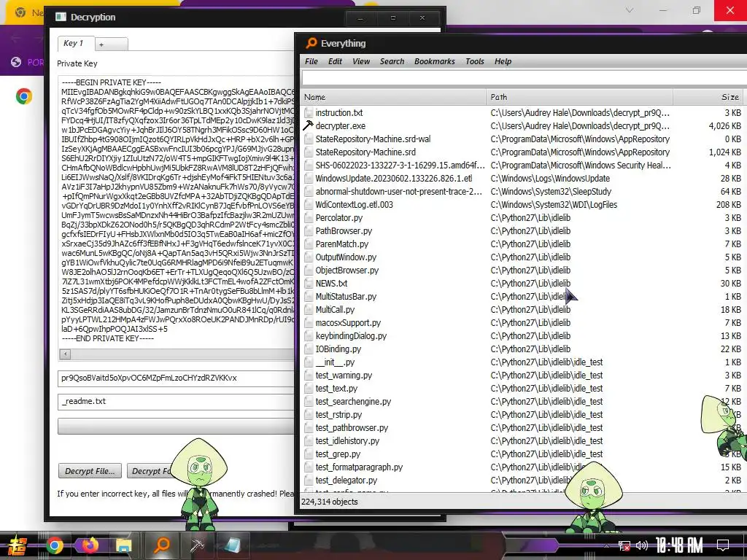Open the View menu in Everything
Image resolution: width=747 pixels, height=560 pixels.
coord(361,61)
